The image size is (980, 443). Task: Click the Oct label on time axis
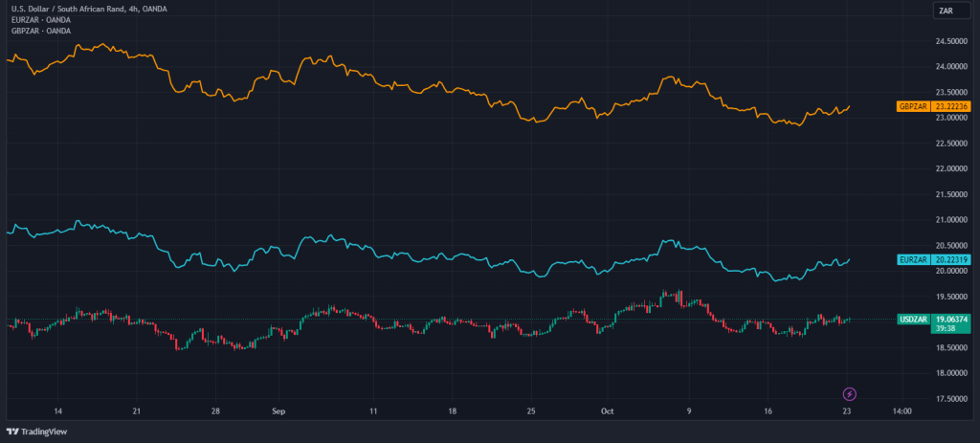607,411
